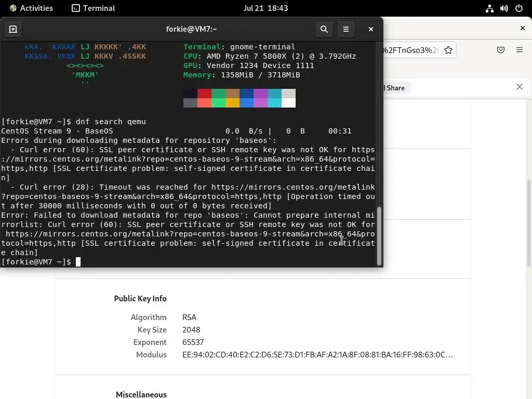Click the Exponent value 65537
The width and height of the screenshot is (532, 399).
193,342
